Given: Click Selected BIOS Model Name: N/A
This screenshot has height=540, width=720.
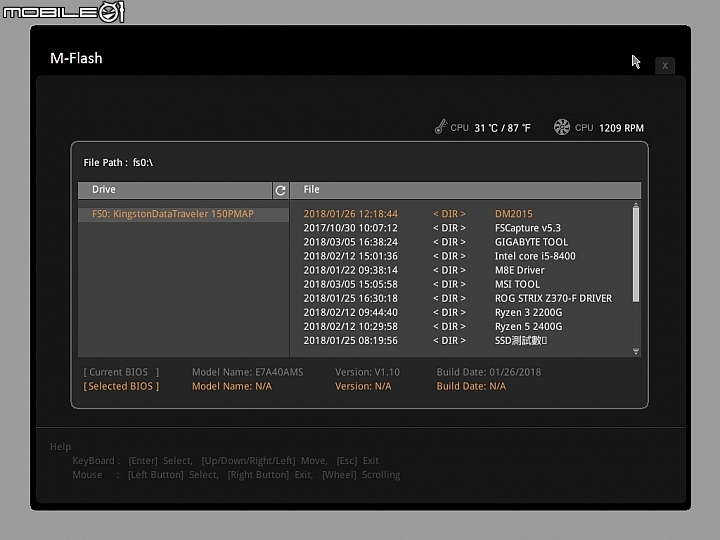Looking at the screenshot, I should click(232, 387).
